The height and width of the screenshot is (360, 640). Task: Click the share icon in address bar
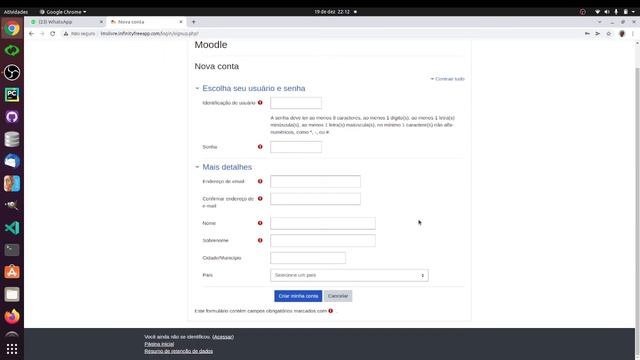tap(598, 33)
